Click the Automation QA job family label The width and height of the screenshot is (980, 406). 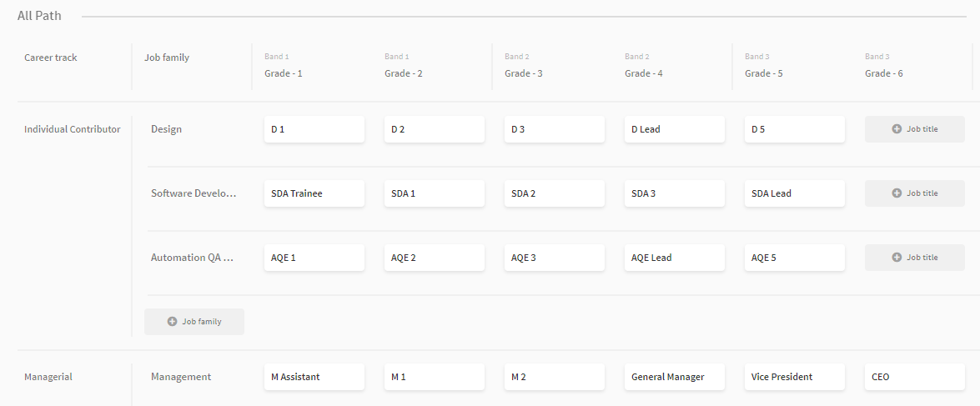192,258
